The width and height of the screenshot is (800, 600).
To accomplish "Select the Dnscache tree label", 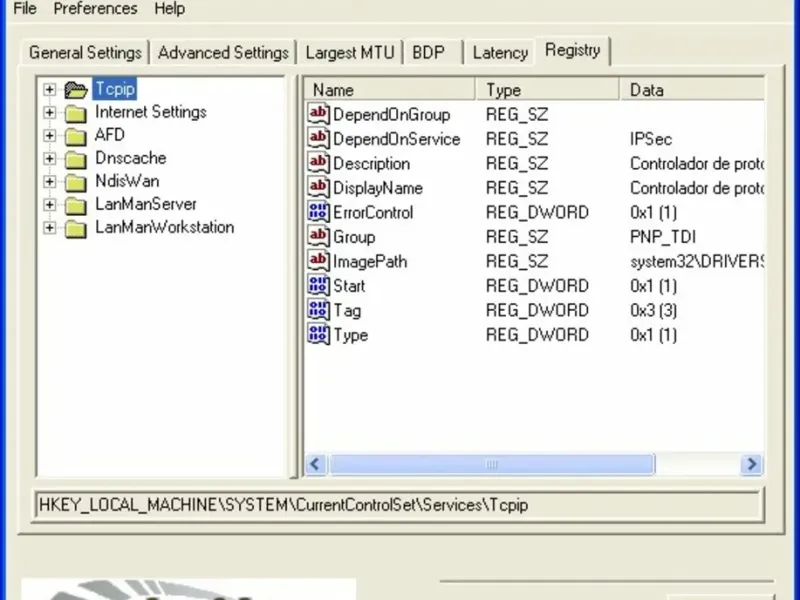I will point(131,158).
